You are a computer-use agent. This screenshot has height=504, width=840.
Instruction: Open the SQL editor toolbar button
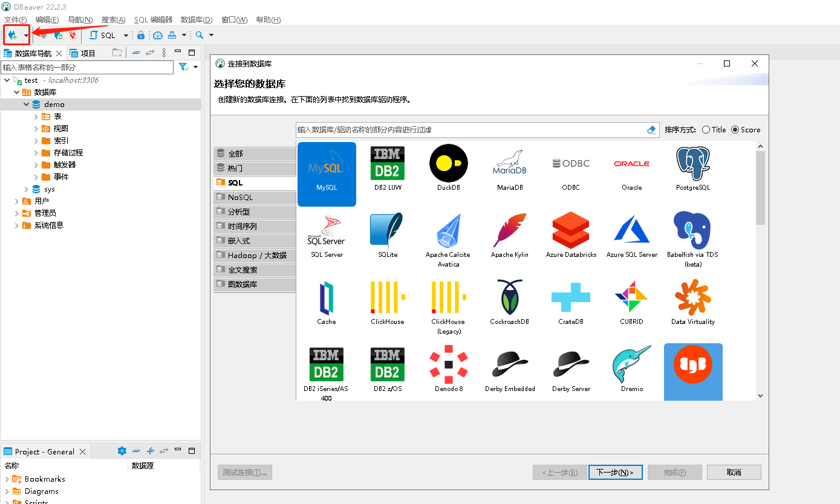coord(103,35)
